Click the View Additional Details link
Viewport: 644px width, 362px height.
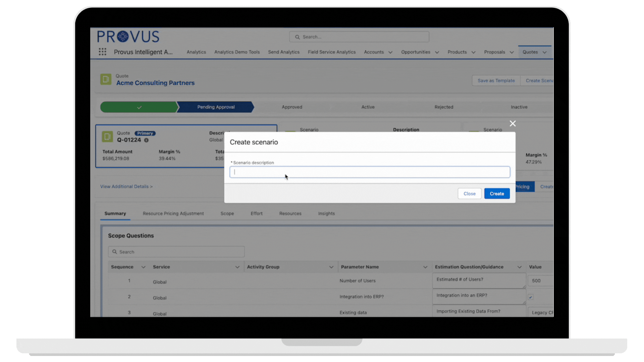pos(126,186)
